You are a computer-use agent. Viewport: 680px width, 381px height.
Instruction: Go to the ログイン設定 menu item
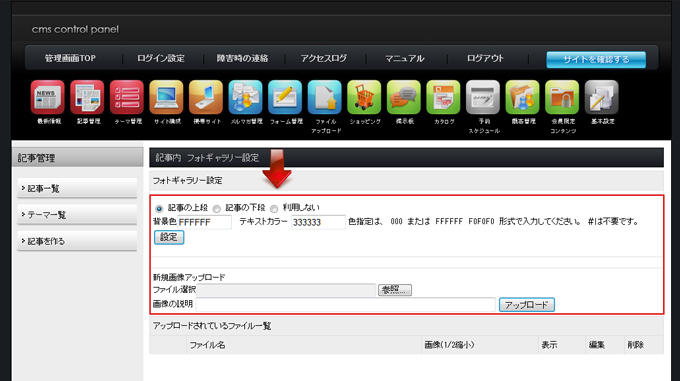coord(161,58)
